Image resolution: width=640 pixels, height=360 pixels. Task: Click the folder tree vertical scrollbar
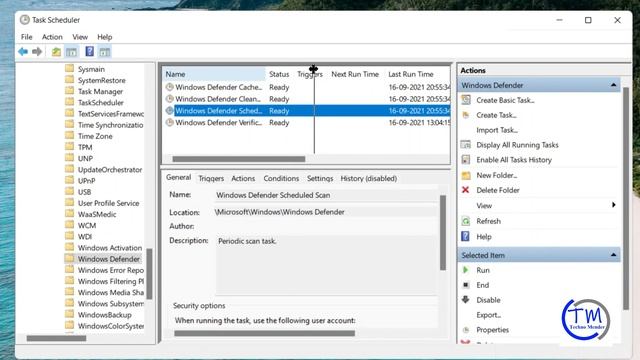(x=149, y=273)
